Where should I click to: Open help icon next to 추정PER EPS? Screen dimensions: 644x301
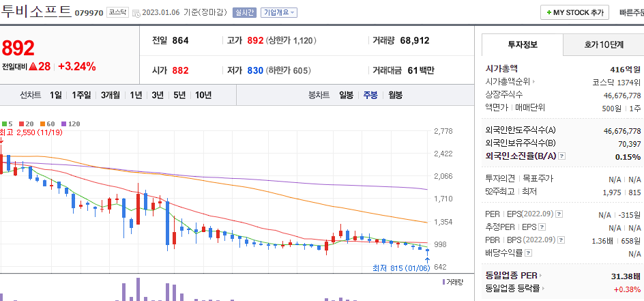[x=542, y=227]
